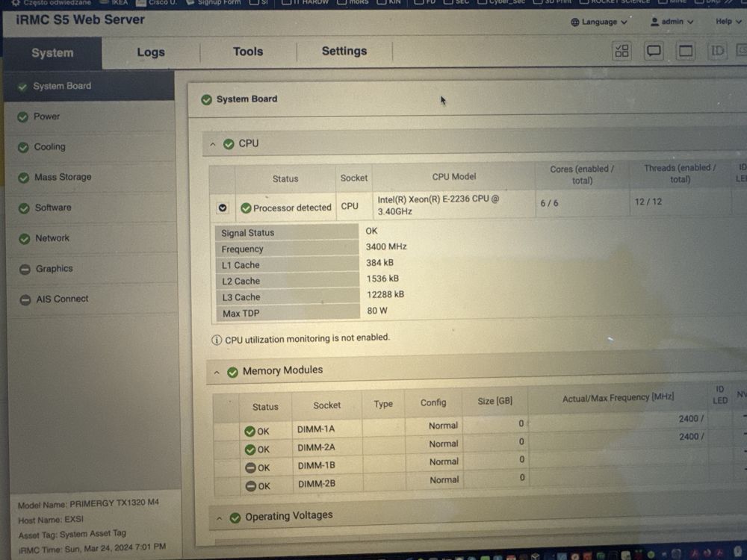Click the Threads (enabled / total) column header
Viewport: 747px width, 560px height.
[680, 173]
